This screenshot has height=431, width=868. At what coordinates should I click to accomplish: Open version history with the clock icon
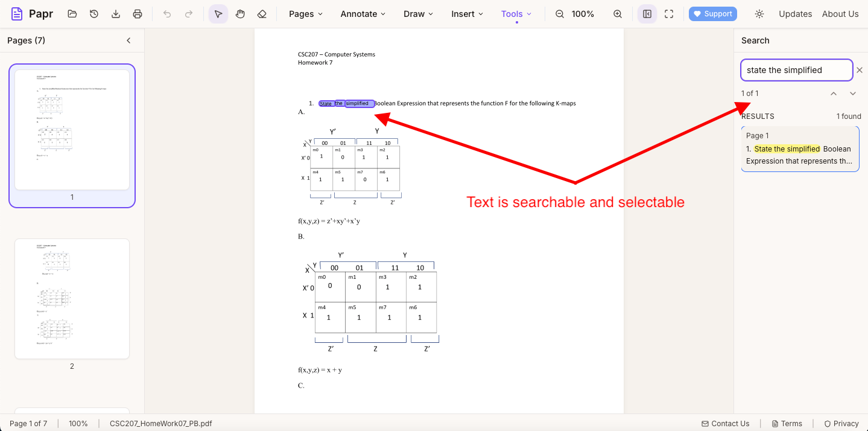point(93,13)
